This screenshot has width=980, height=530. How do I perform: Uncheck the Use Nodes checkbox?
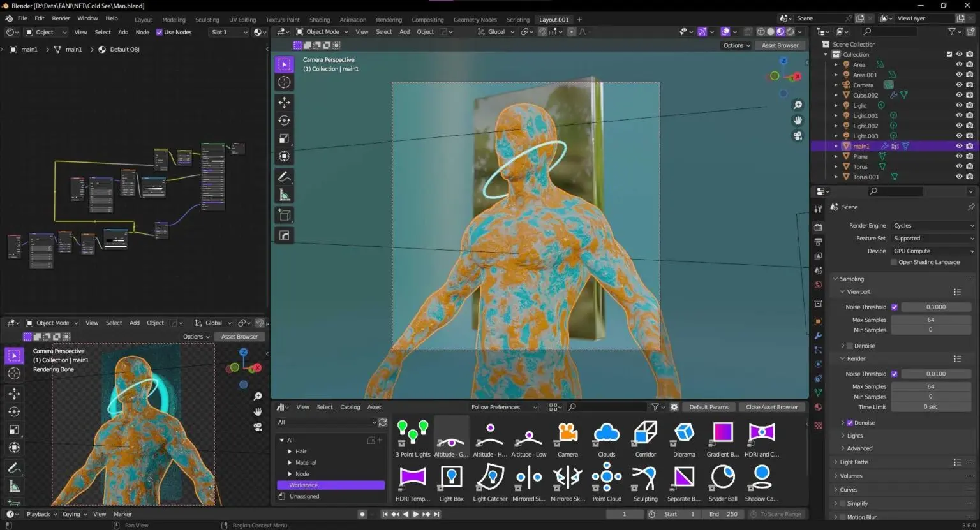pyautogui.click(x=160, y=32)
